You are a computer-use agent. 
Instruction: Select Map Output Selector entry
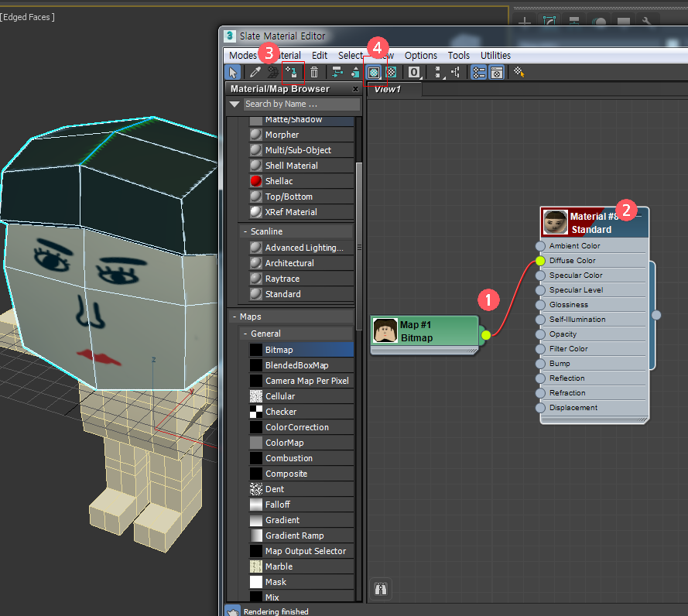pyautogui.click(x=301, y=551)
